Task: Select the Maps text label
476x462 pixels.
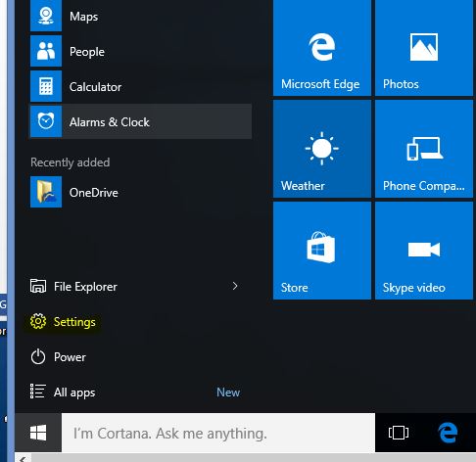Action: 83,17
